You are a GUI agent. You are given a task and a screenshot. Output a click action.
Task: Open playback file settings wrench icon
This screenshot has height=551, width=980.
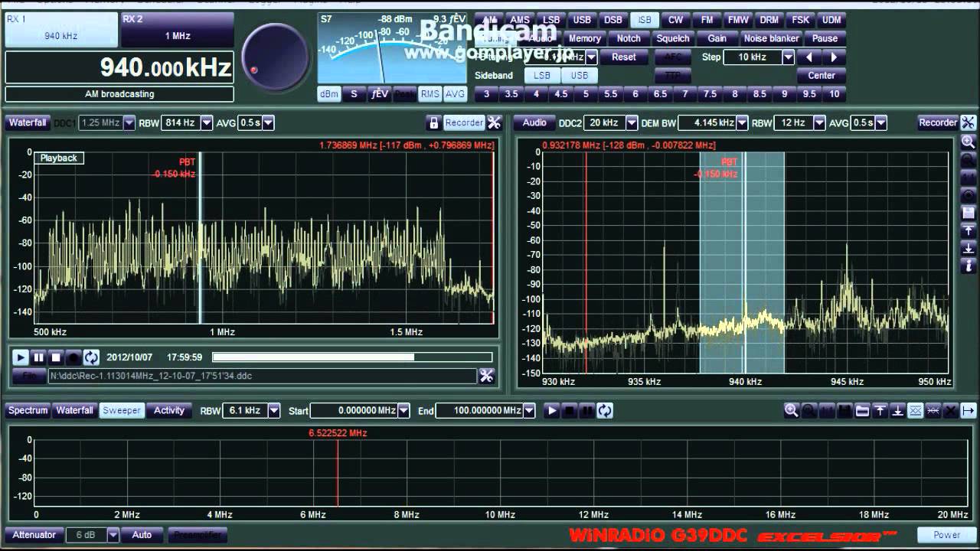tap(487, 376)
